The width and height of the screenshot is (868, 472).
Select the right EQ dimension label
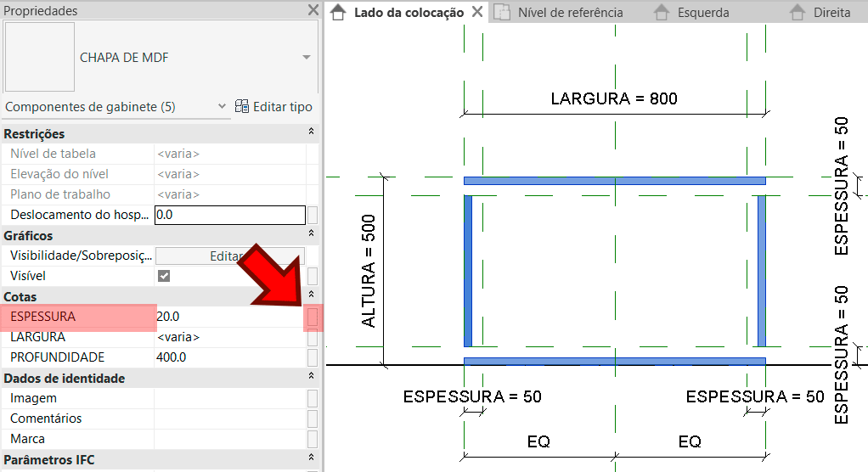click(690, 441)
